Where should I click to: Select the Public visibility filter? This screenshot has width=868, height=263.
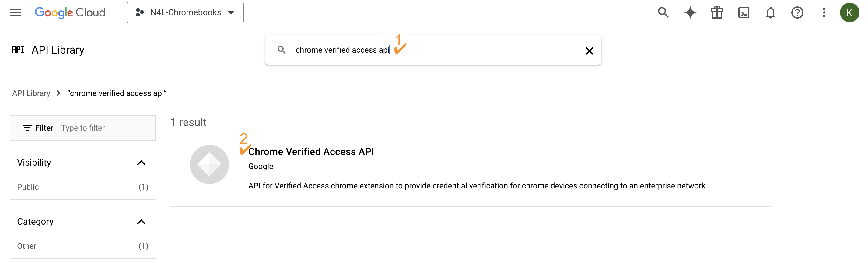(28, 187)
